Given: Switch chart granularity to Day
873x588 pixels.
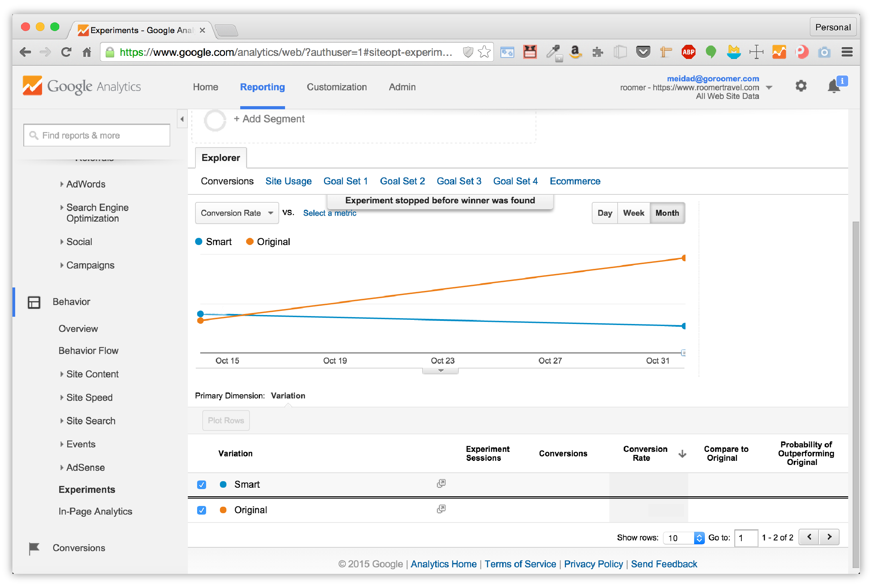Looking at the screenshot, I should click(605, 213).
